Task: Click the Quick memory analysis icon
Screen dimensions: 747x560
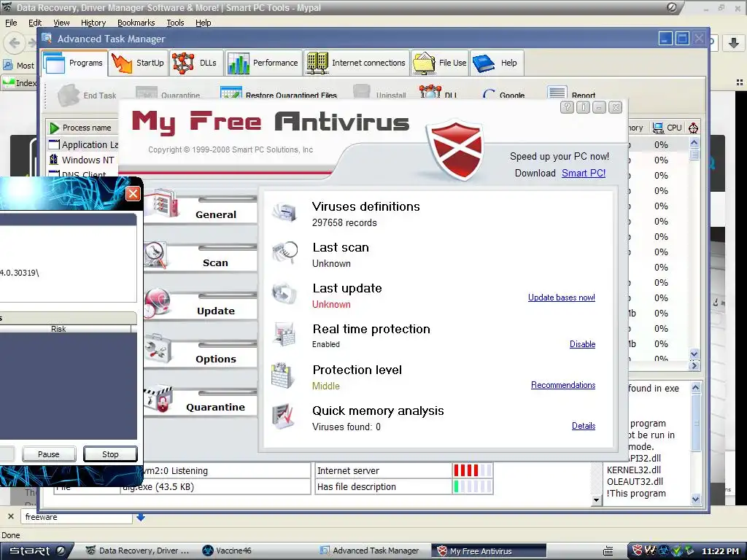Action: coord(285,416)
